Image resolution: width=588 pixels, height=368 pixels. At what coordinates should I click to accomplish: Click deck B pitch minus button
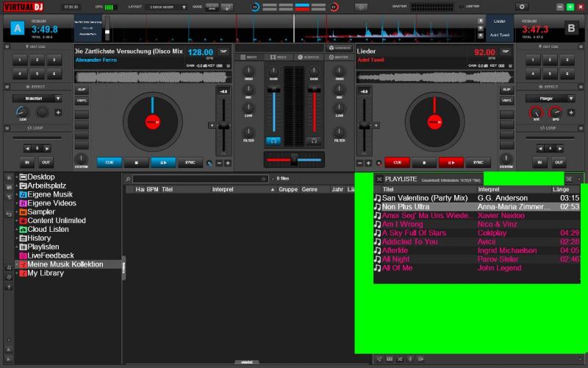point(360,163)
